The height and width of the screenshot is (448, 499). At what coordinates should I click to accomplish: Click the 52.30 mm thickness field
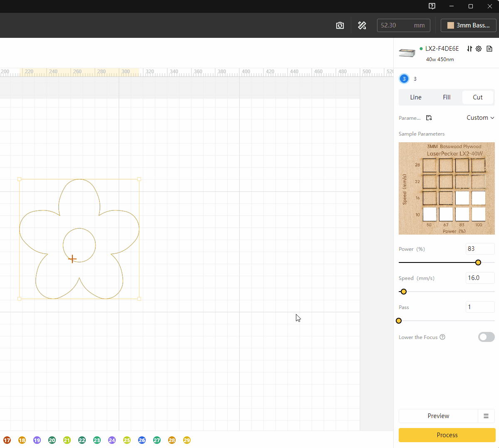(x=403, y=25)
